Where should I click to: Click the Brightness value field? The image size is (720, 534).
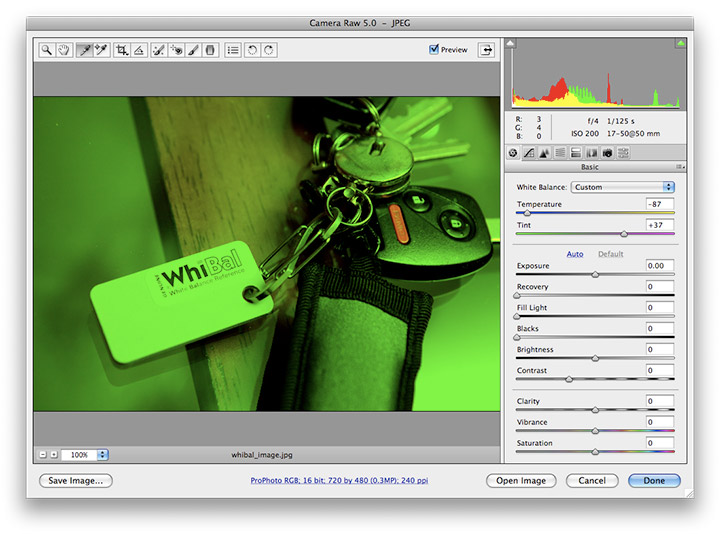click(660, 349)
